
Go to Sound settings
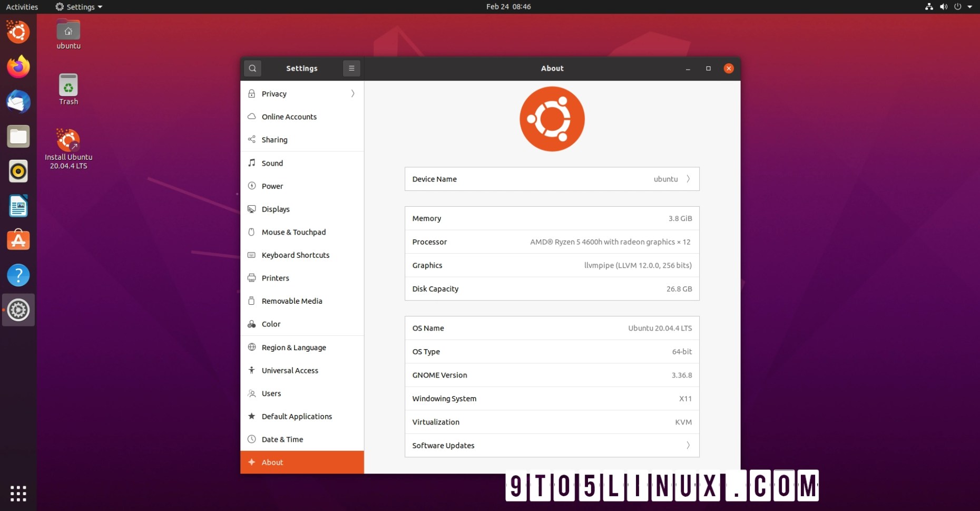302,163
